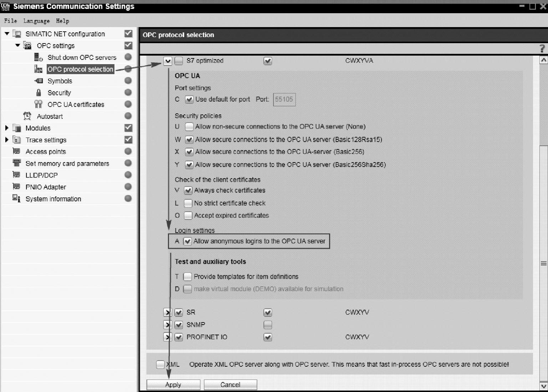Click the OPC protocol selection icon
548x392 pixels.
coord(38,69)
